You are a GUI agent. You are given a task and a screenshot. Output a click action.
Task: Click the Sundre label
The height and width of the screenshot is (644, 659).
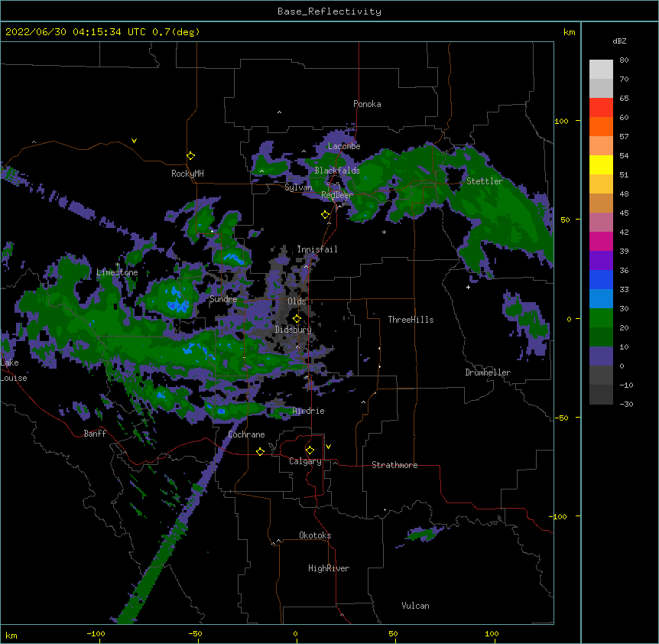tap(223, 299)
